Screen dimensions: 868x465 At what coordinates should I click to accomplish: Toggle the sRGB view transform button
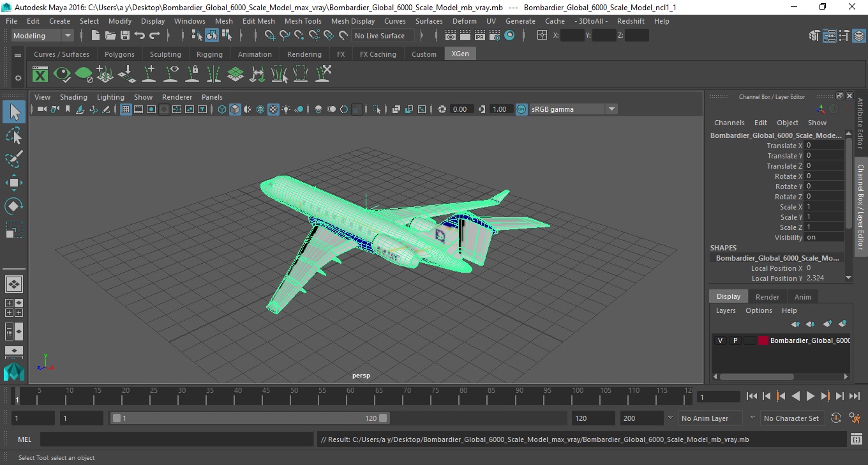point(521,109)
